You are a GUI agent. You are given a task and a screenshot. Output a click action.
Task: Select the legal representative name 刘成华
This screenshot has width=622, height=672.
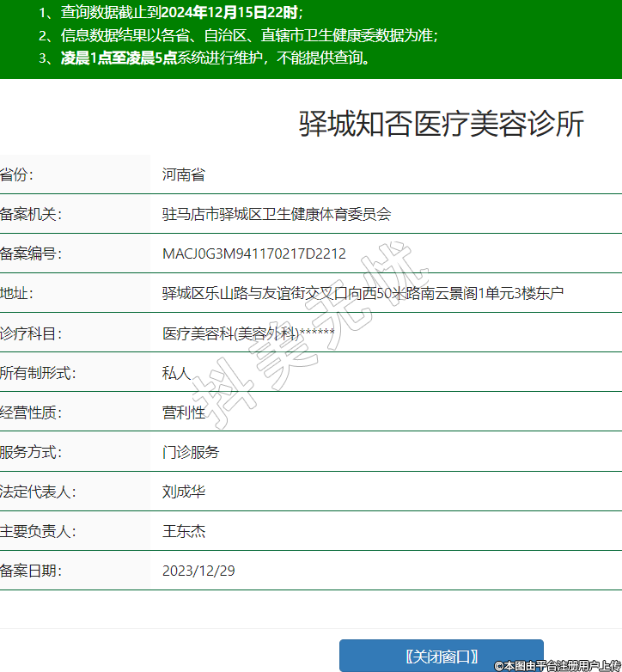pos(183,492)
